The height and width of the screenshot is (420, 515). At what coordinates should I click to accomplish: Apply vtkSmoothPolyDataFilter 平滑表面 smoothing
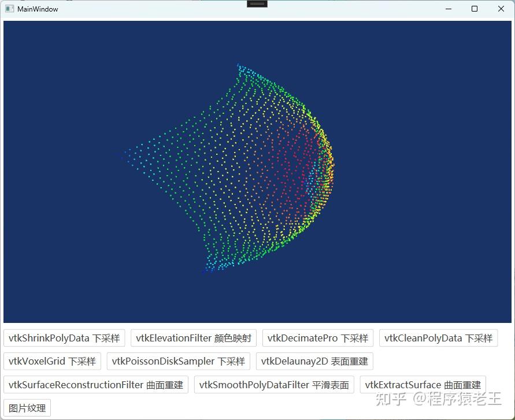pyautogui.click(x=273, y=385)
